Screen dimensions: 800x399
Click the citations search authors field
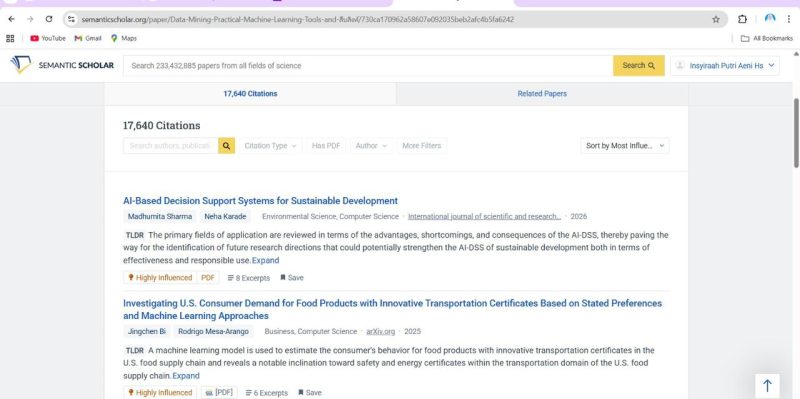coord(170,146)
